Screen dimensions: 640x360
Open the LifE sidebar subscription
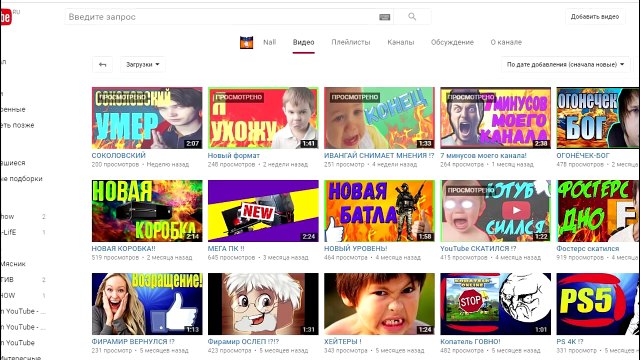point(8,232)
